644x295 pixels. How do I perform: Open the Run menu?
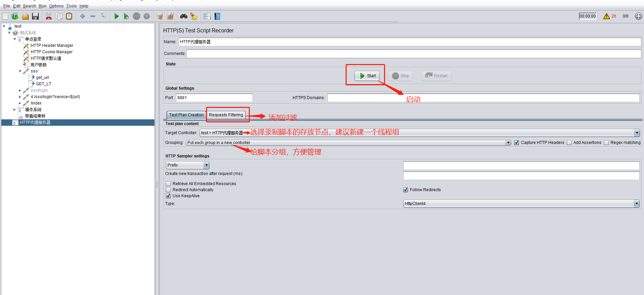click(42, 6)
